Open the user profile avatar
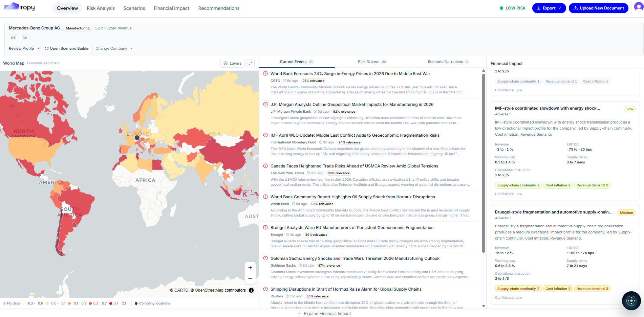Viewport: 644px width, 317px height. coord(639,7)
